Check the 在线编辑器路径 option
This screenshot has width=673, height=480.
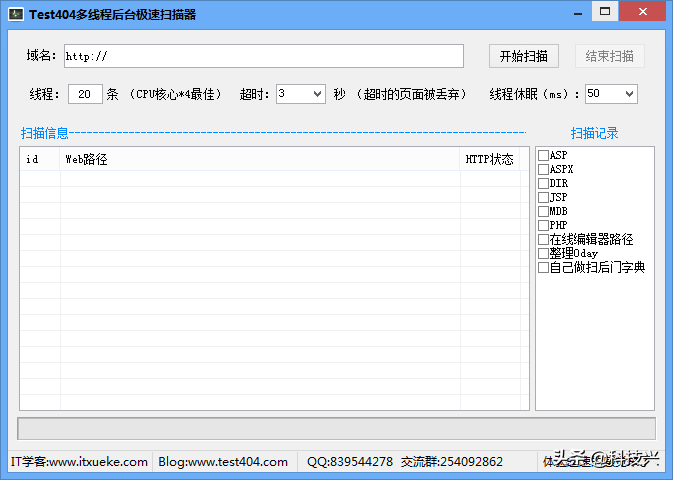543,239
